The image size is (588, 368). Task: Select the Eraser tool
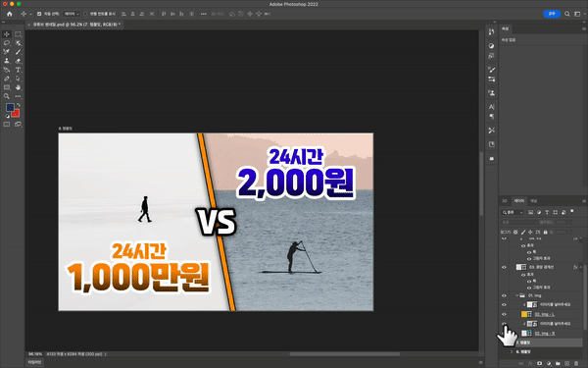click(18, 61)
